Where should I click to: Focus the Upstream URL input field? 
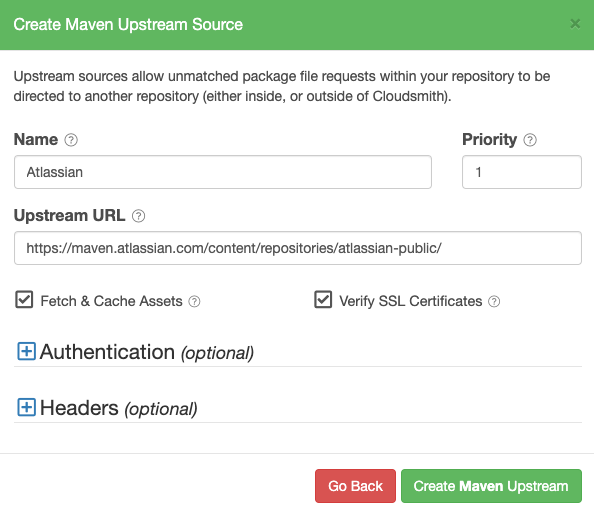tap(298, 248)
